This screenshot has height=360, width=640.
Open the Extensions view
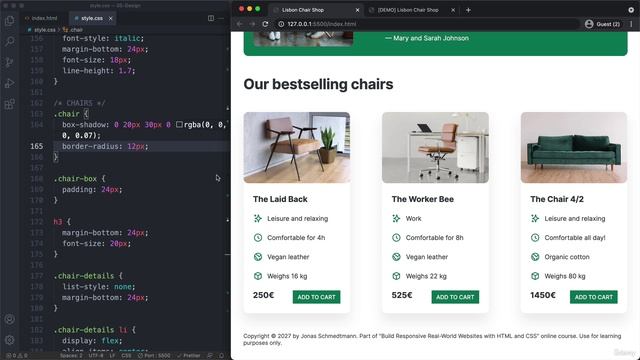(9, 104)
